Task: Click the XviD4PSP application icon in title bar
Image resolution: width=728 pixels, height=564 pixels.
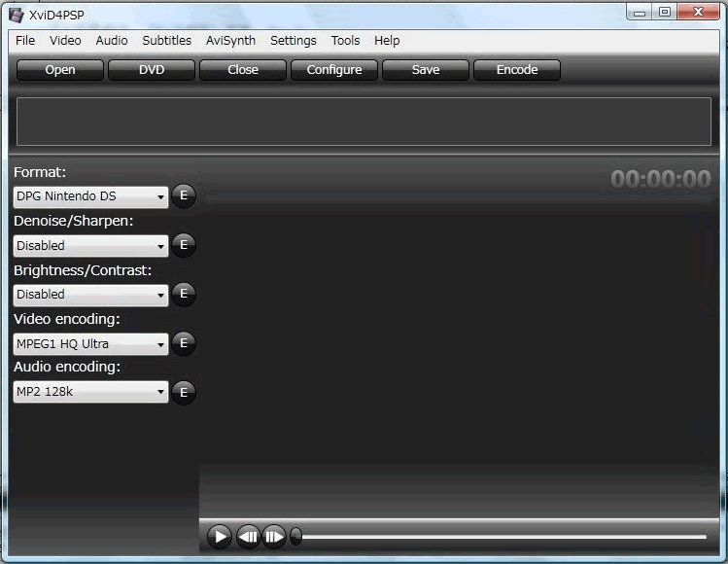Action: point(17,15)
